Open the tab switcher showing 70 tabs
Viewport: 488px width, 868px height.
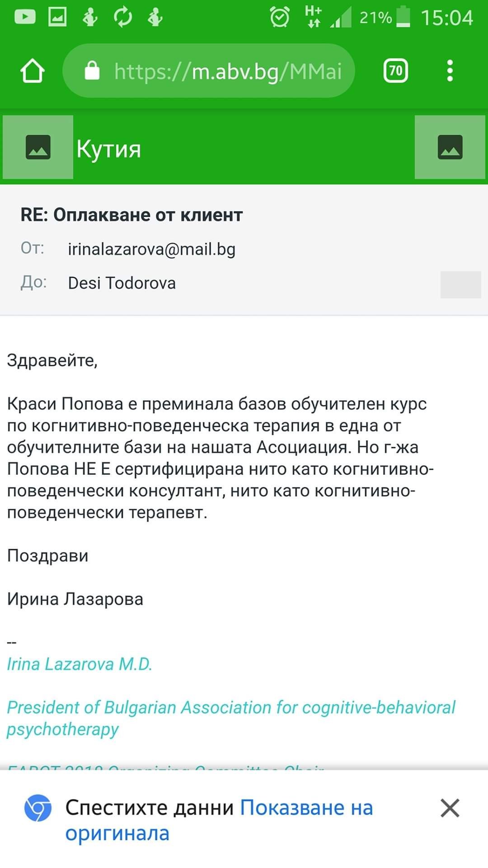395,71
